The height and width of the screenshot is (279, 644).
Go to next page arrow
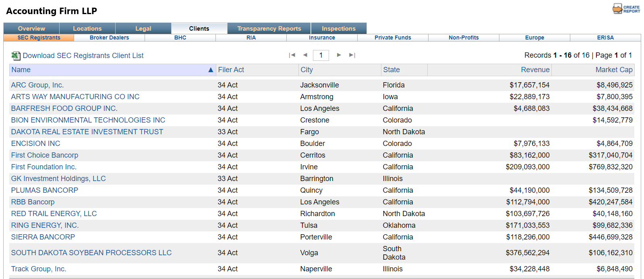click(339, 55)
